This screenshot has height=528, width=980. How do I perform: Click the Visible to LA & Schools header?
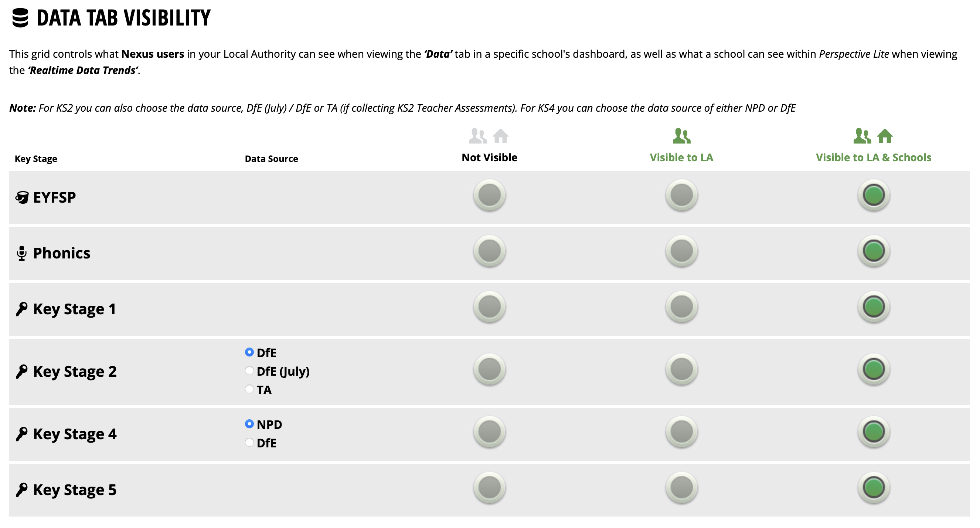pos(874,158)
